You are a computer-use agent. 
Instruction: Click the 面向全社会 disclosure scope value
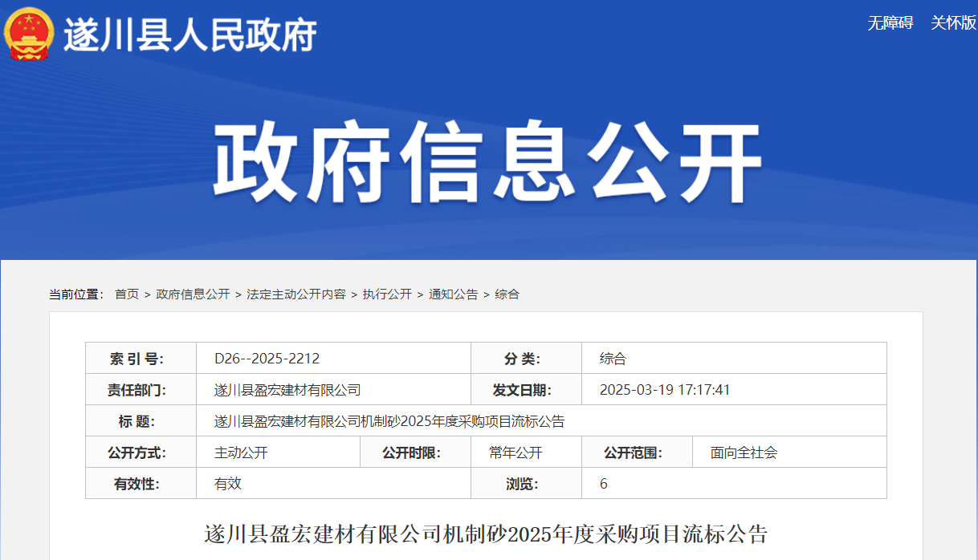pyautogui.click(x=744, y=452)
